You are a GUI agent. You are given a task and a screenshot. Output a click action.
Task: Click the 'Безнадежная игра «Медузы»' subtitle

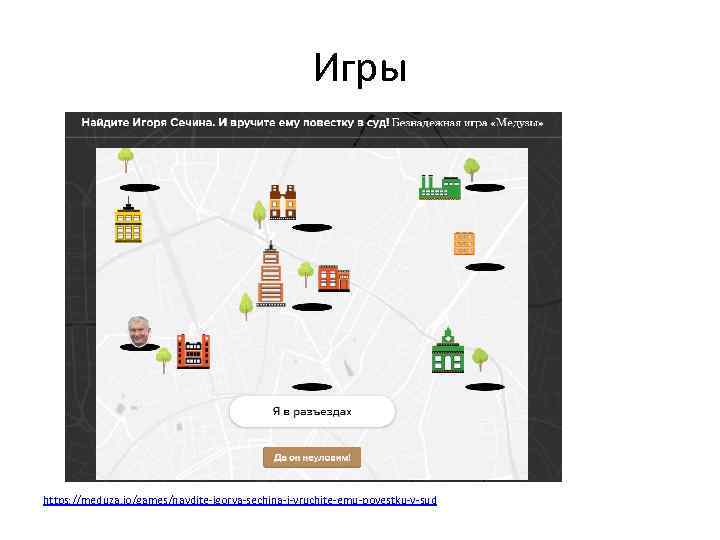pos(467,123)
